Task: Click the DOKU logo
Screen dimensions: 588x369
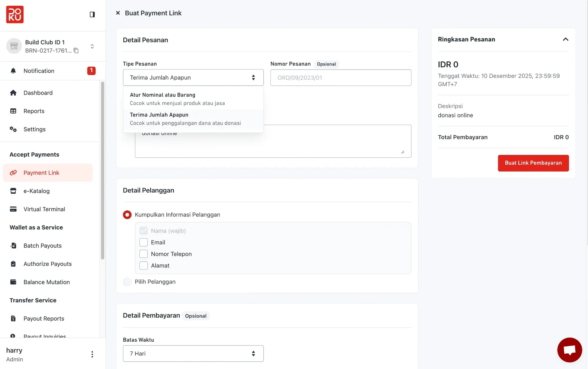Action: pyautogui.click(x=15, y=14)
